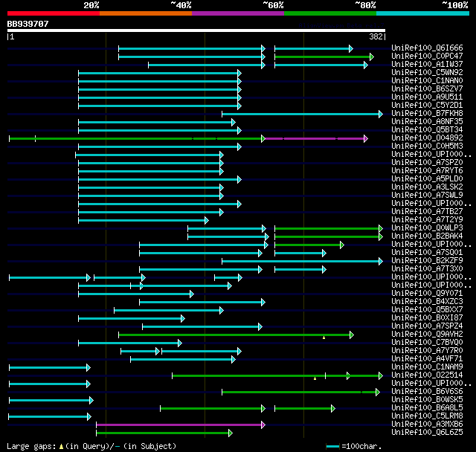Click the yellow query gap marker in Q9AVH2 row
The width and height of the screenshot is (476, 452).
point(324,338)
